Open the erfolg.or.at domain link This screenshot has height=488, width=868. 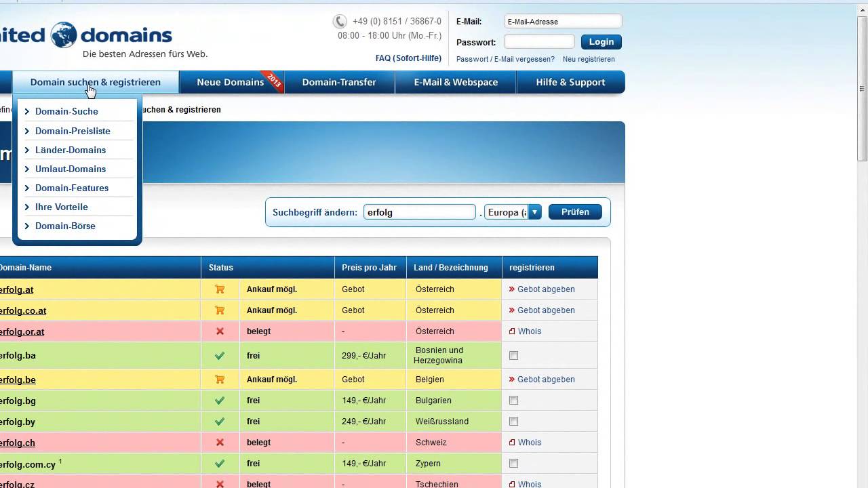click(x=22, y=331)
